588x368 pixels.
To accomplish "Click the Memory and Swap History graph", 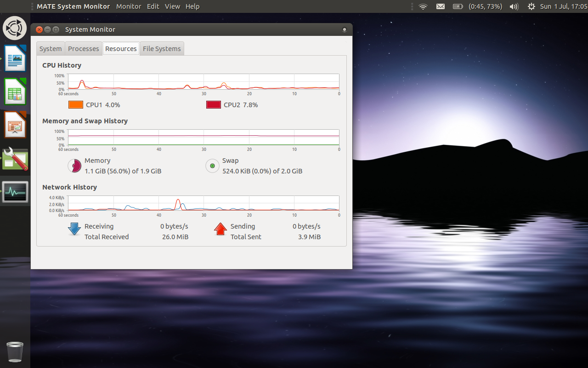I will click(x=204, y=137).
